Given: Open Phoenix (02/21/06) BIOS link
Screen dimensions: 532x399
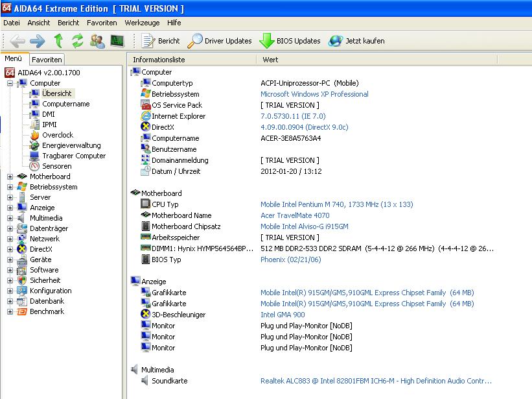Looking at the screenshot, I should tap(290, 260).
